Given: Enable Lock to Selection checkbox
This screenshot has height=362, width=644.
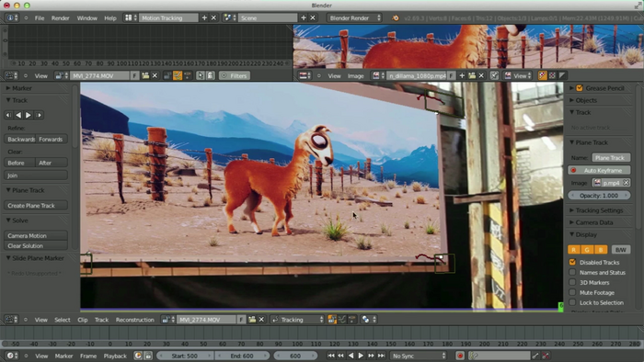Looking at the screenshot, I should pos(572,302).
